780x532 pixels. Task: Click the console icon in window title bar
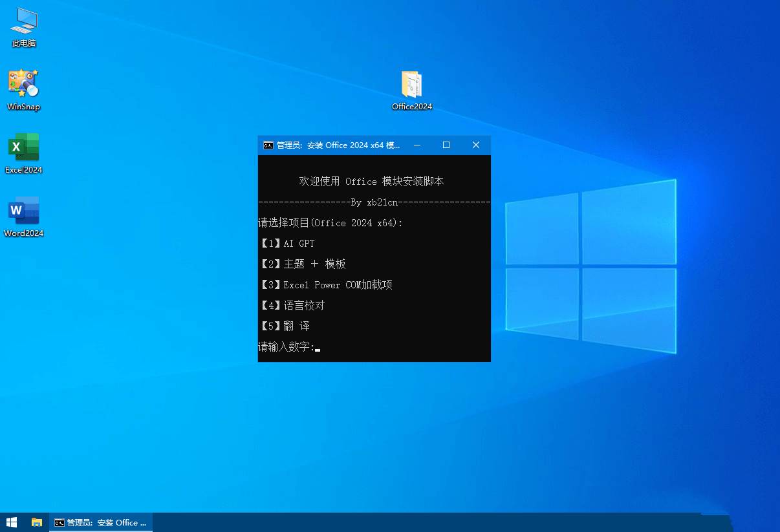point(268,145)
